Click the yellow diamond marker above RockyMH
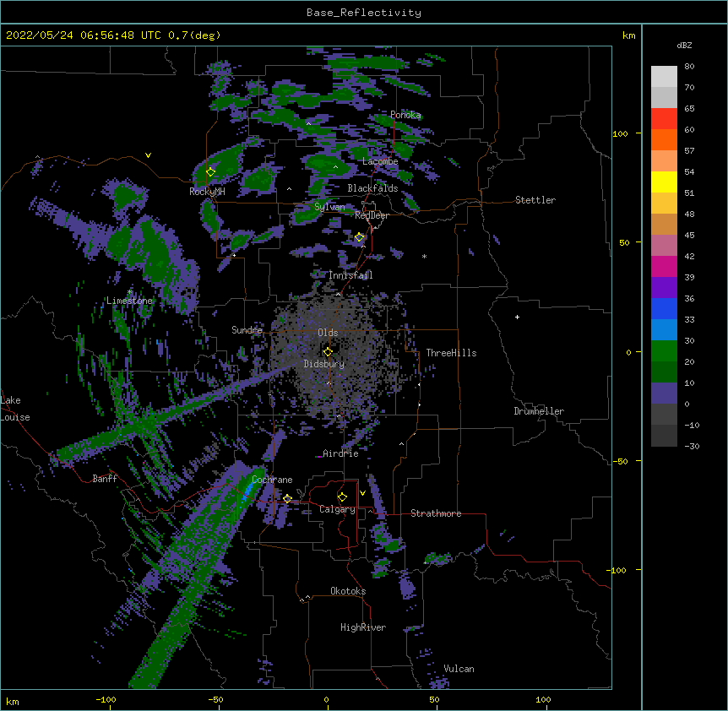This screenshot has width=728, height=711. [x=210, y=171]
